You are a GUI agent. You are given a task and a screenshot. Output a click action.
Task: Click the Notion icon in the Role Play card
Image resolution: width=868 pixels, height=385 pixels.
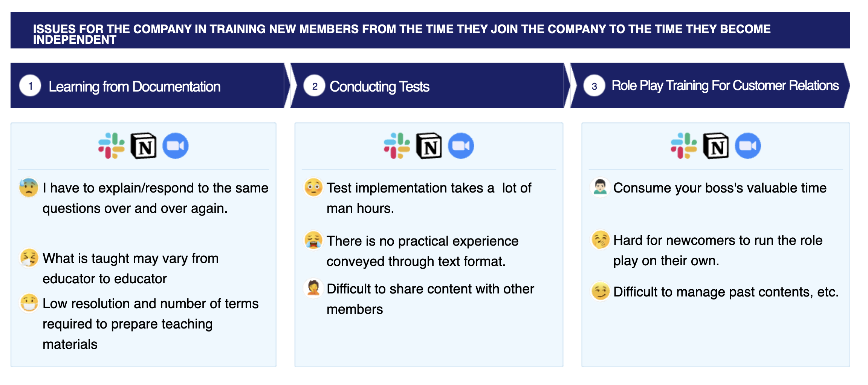716,146
